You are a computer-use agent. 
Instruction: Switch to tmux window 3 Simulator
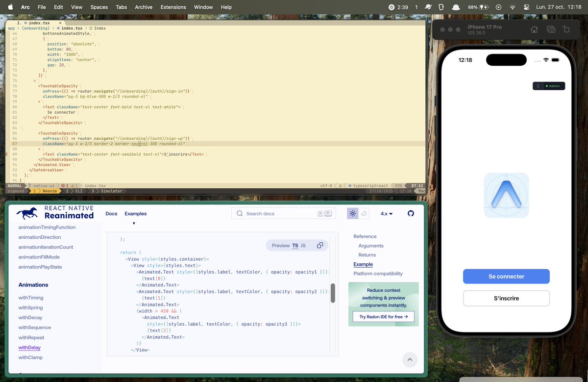107,191
